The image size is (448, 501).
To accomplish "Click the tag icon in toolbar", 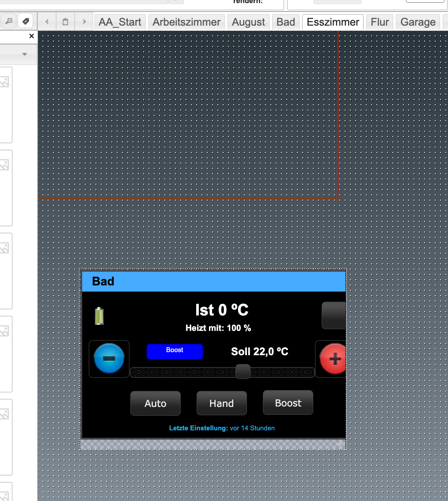I will click(26, 21).
